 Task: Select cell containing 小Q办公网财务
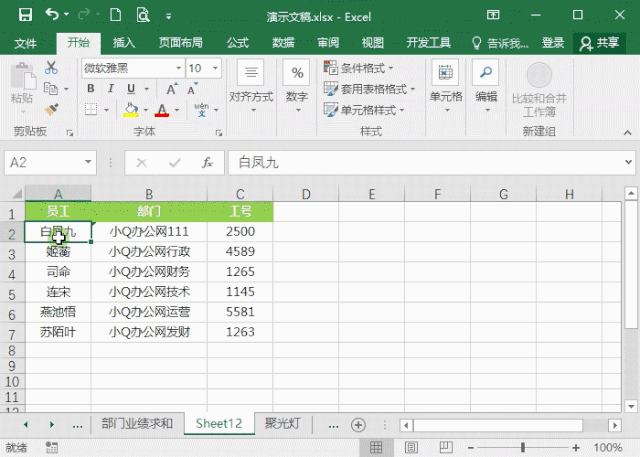point(149,272)
